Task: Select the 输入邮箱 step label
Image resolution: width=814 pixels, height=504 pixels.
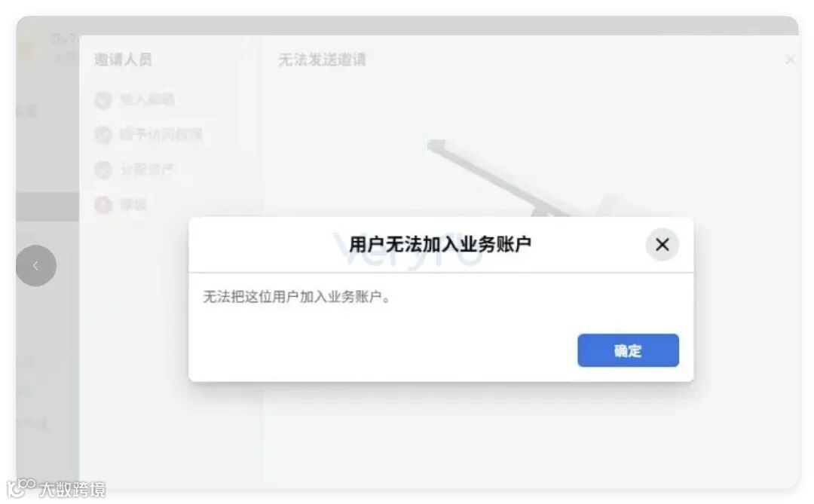Action: pyautogui.click(x=148, y=99)
